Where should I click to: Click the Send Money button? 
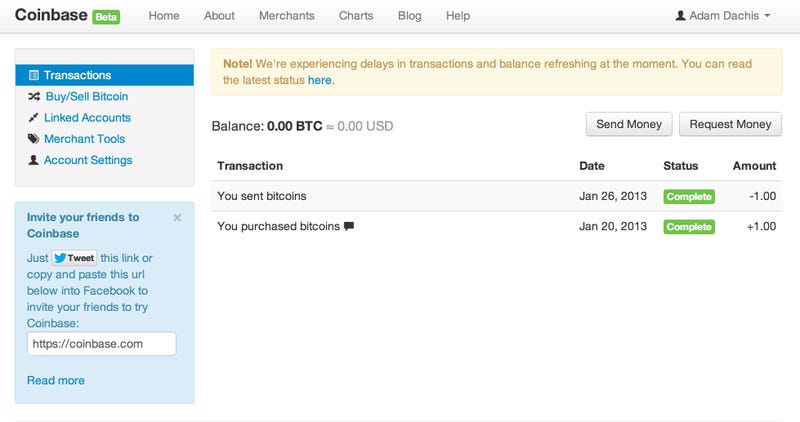pyautogui.click(x=629, y=125)
